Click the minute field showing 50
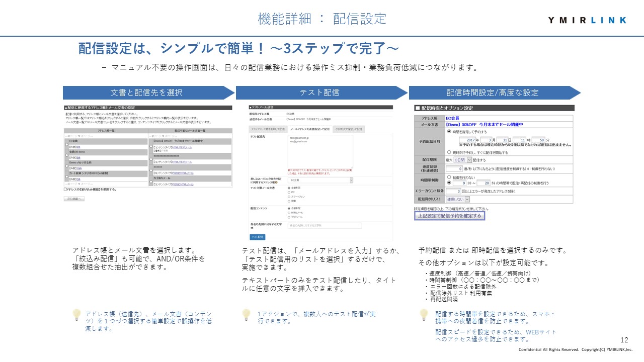 tap(539, 140)
